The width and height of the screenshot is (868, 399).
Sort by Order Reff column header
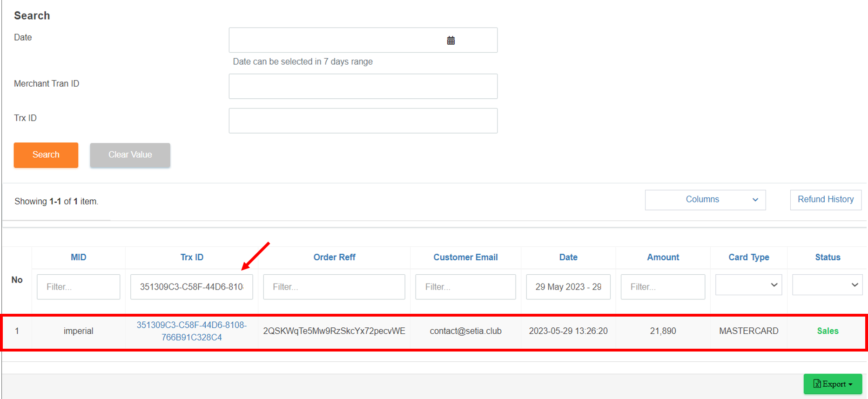(334, 257)
